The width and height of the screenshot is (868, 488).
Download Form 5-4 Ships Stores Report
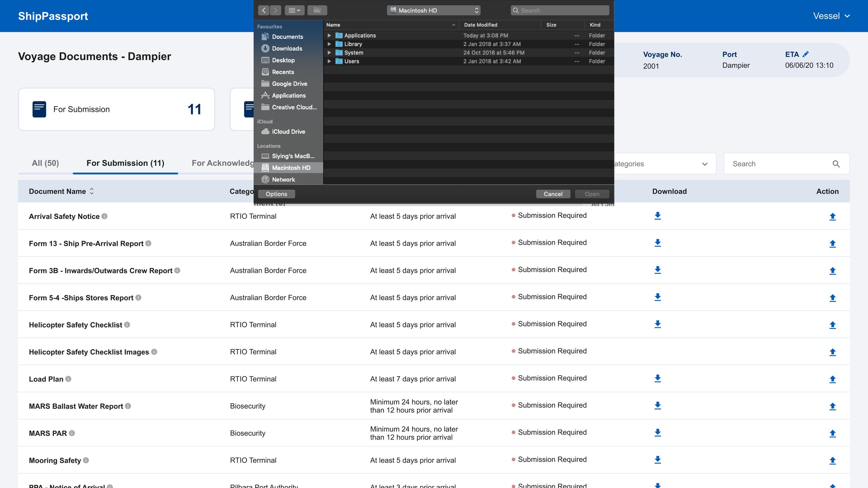[x=658, y=297]
